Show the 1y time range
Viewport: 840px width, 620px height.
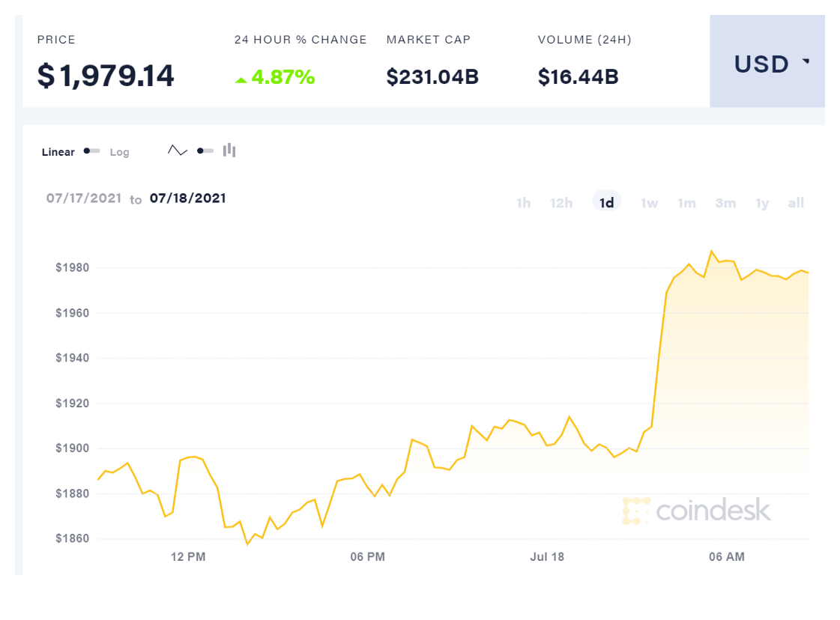[x=762, y=203]
